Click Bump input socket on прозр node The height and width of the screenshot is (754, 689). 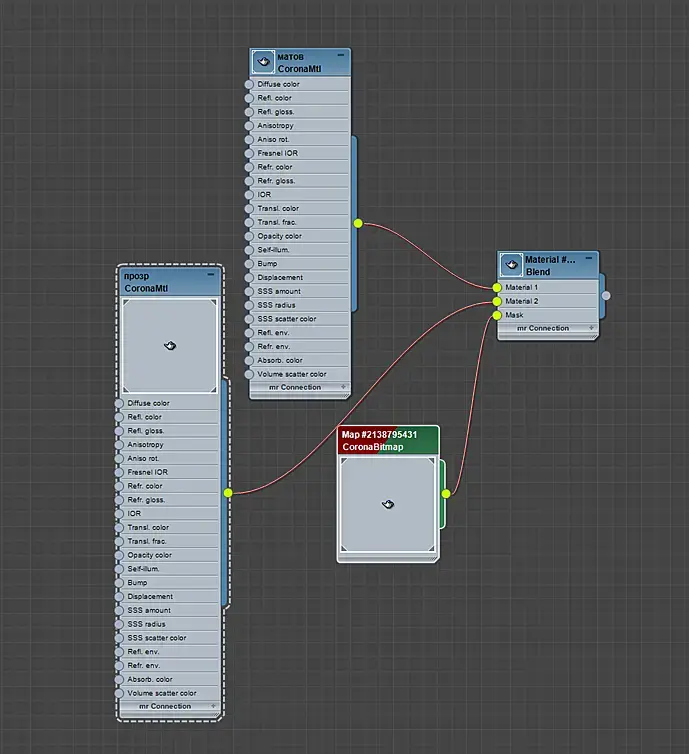pyautogui.click(x=119, y=583)
